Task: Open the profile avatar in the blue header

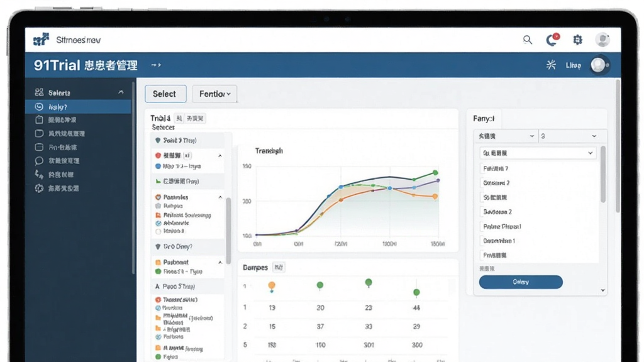Action: pos(599,65)
